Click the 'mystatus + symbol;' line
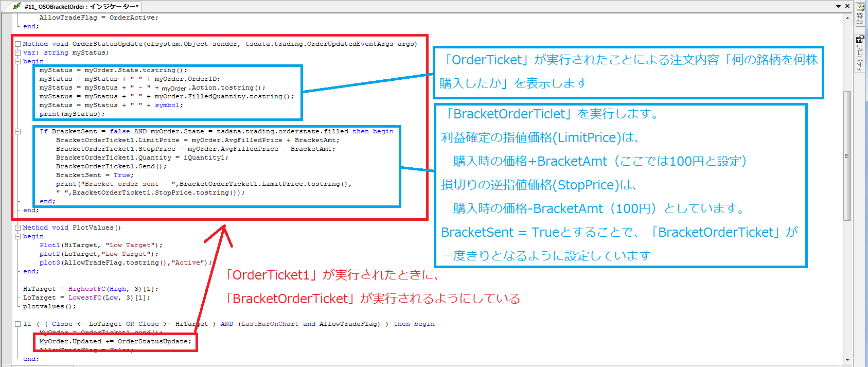868x367 pixels. (111, 105)
